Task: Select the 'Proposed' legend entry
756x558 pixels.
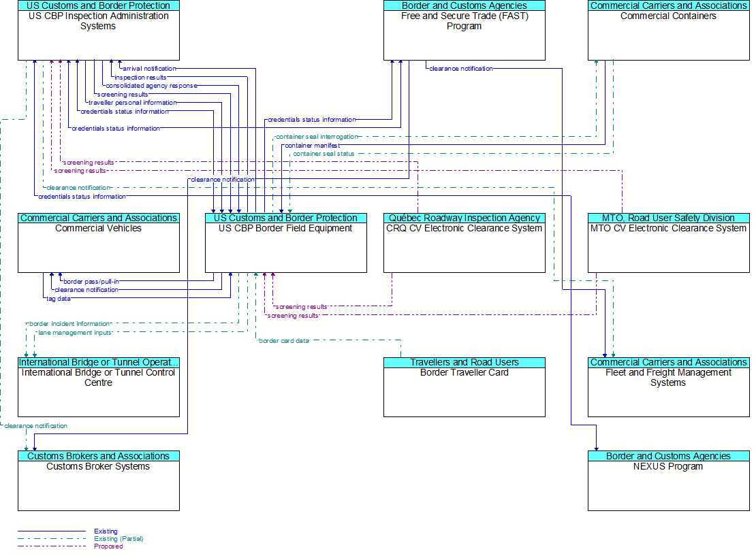Action: [108, 546]
